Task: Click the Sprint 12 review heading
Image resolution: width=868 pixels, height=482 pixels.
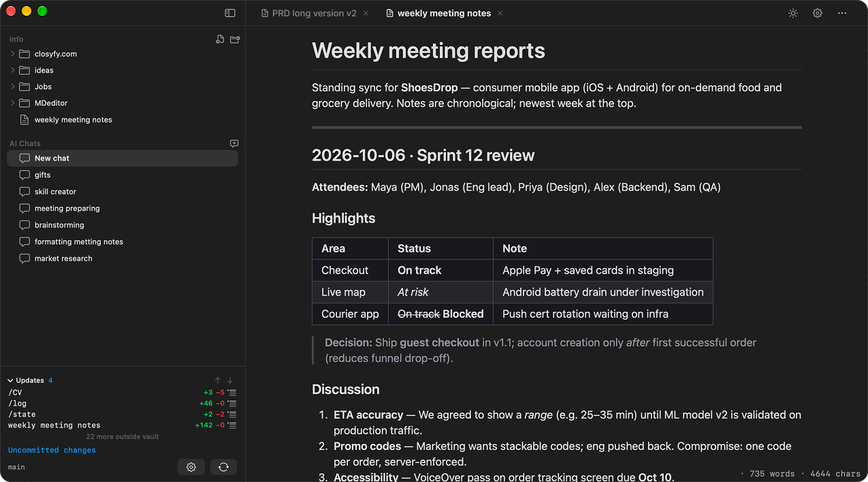Action: pyautogui.click(x=423, y=155)
